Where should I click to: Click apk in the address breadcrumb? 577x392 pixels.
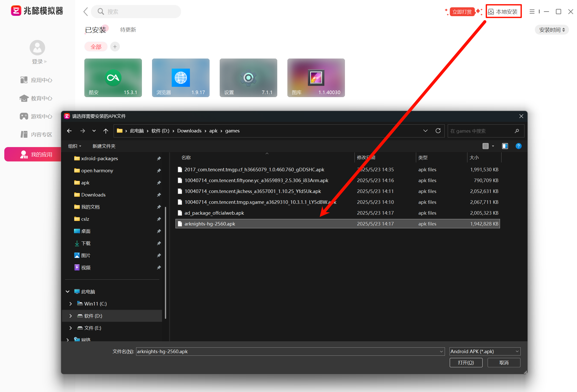[213, 131]
